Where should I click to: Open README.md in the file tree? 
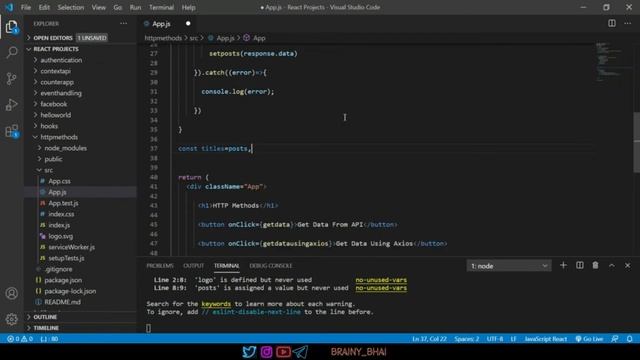pos(62,302)
